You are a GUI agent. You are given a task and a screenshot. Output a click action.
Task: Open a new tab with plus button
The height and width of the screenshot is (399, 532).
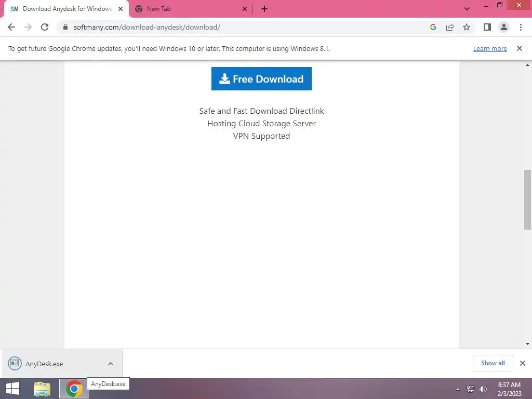pos(264,9)
